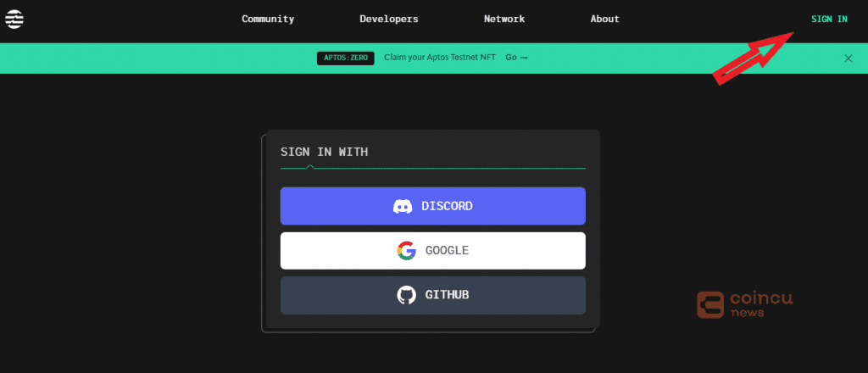The image size is (868, 373).
Task: Sign in with Google button
Action: [433, 251]
